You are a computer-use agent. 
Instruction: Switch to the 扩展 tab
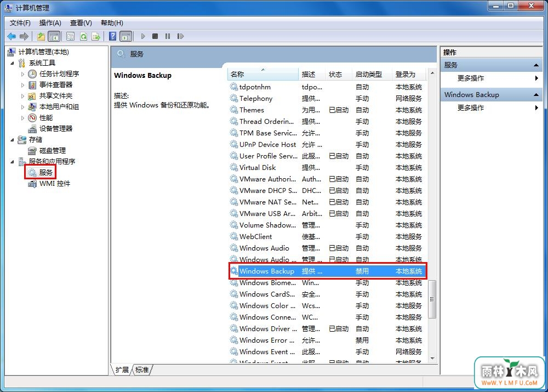[x=122, y=370]
